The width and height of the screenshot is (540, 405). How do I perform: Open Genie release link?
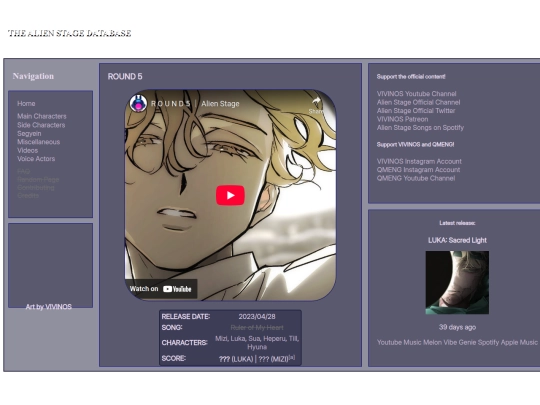(x=467, y=342)
